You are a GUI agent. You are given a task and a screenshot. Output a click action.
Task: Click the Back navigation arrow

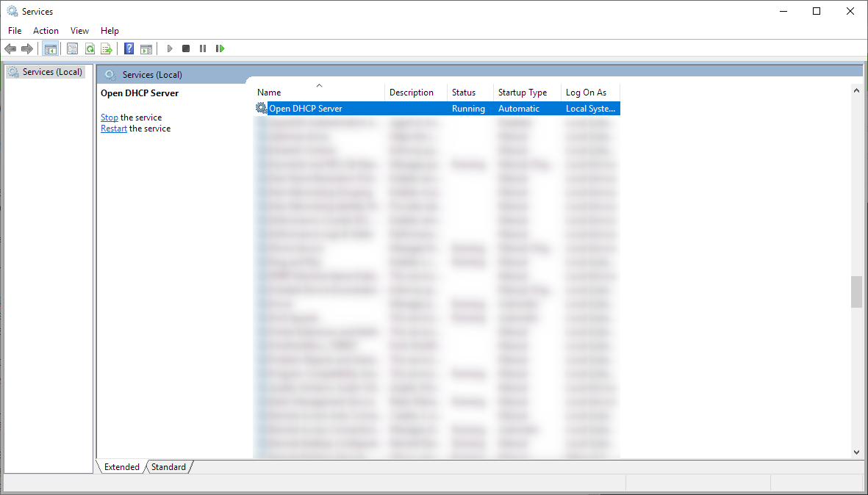click(10, 48)
